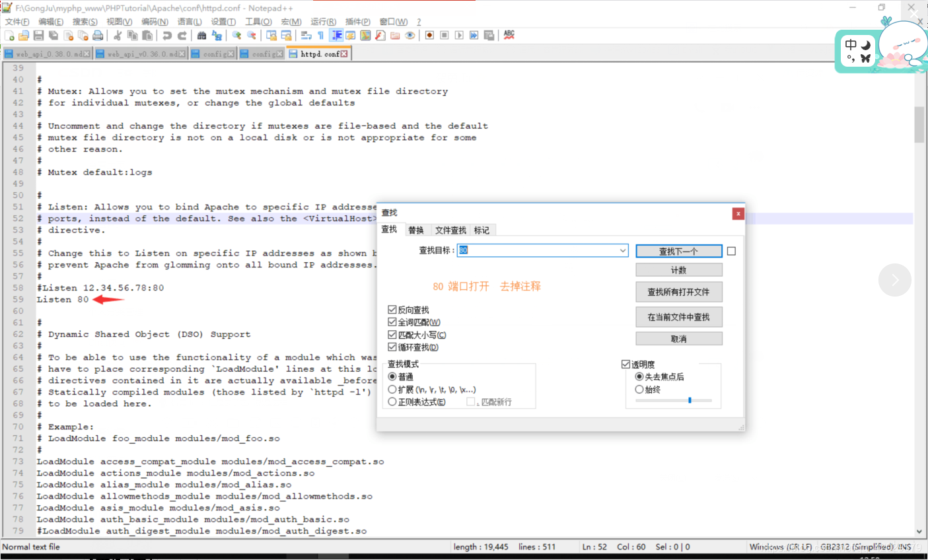Click the 计数 button
The width and height of the screenshot is (928, 560).
678,270
